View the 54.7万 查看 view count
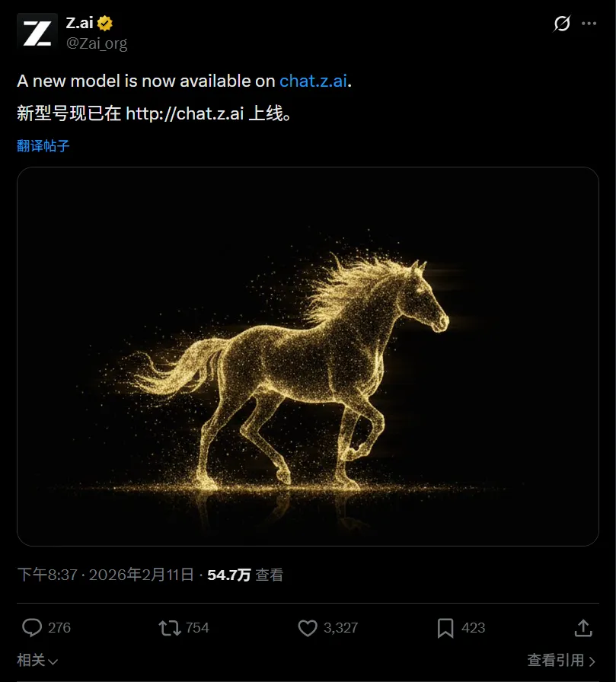Viewport: 616px width, 682px height. click(x=245, y=575)
